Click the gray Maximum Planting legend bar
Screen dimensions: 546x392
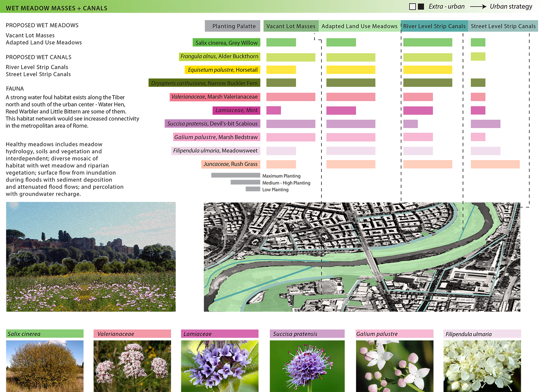[236, 175]
